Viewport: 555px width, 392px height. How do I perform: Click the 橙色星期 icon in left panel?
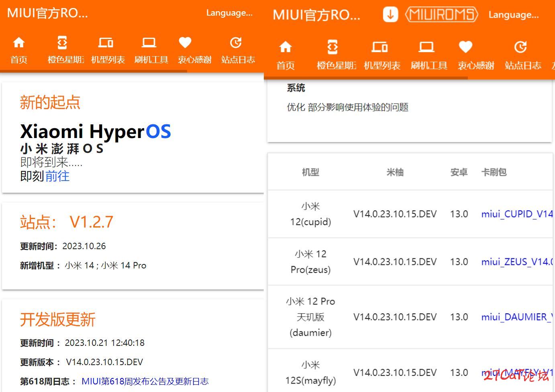[62, 43]
